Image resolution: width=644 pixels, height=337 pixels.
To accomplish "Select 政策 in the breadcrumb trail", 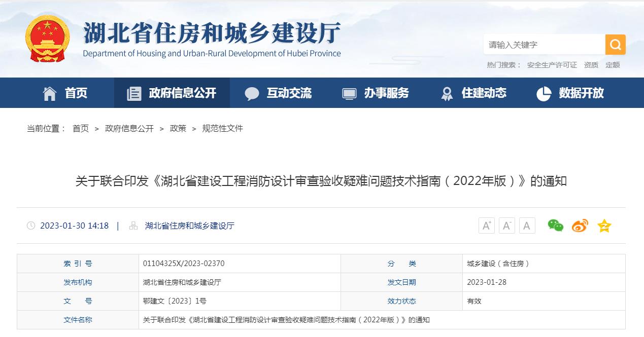I will click(x=178, y=128).
